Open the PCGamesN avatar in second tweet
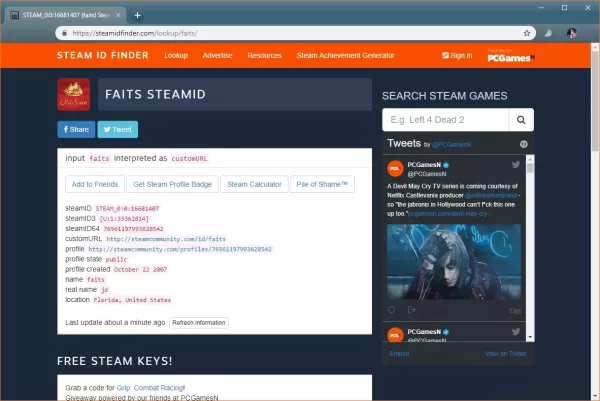Viewport: 600px width, 401px height. point(395,335)
